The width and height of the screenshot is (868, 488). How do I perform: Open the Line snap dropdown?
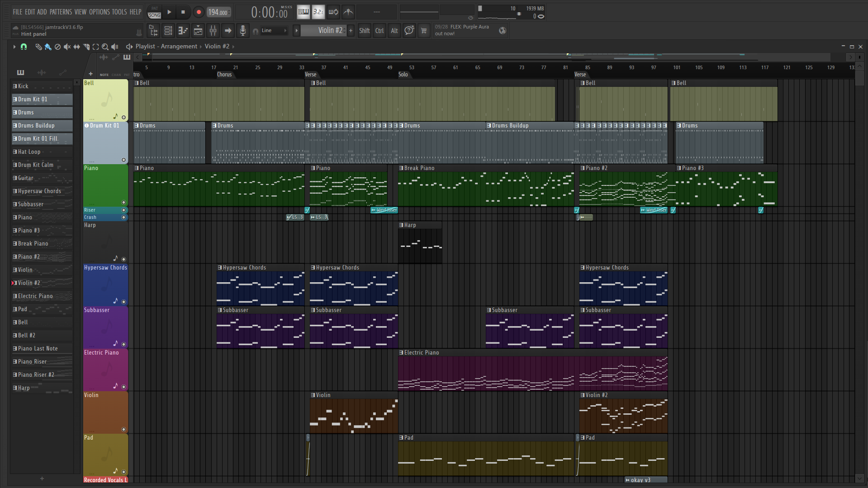coord(275,30)
